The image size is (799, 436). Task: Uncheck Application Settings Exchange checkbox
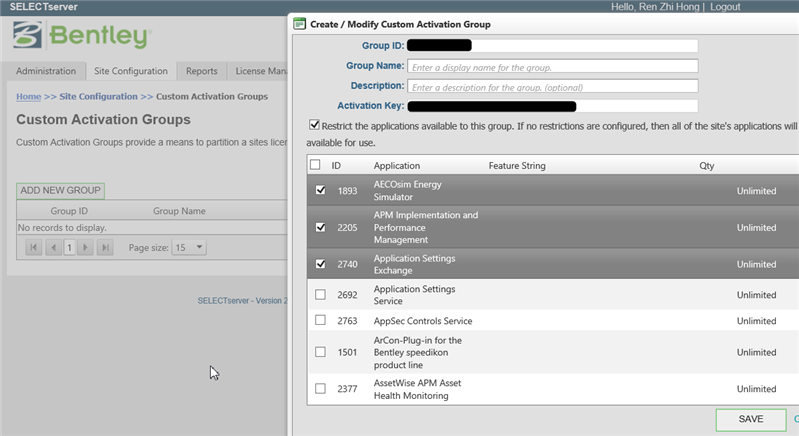tap(320, 265)
